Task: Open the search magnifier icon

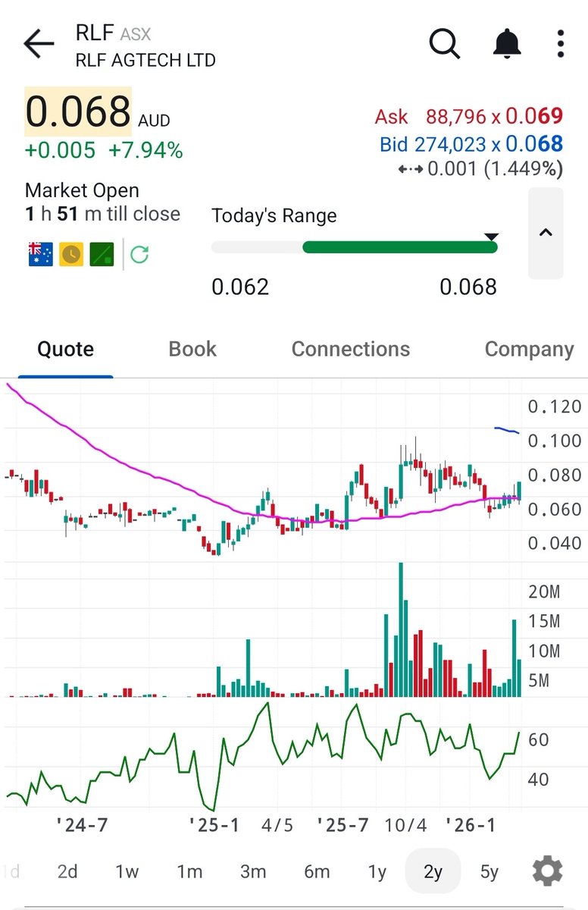Action: coord(445,44)
